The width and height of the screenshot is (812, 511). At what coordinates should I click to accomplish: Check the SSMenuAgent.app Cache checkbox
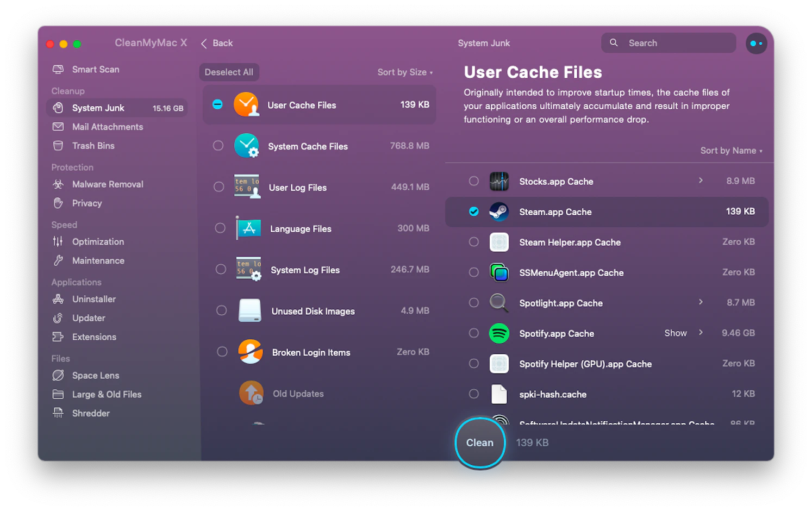point(474,272)
